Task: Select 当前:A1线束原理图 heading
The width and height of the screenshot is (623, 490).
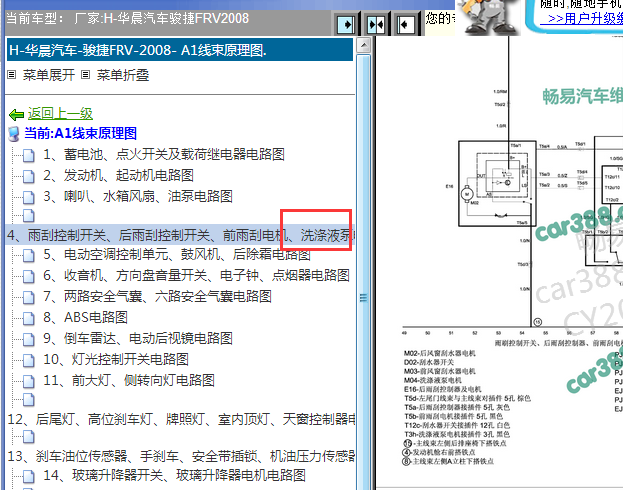Action: [x=80, y=134]
